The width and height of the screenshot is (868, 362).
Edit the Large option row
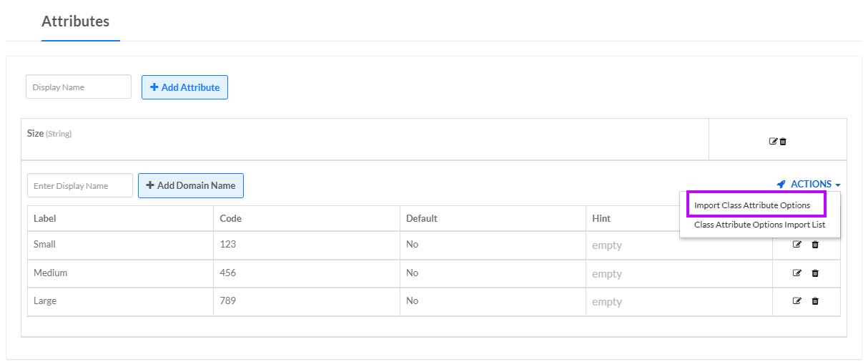click(797, 301)
